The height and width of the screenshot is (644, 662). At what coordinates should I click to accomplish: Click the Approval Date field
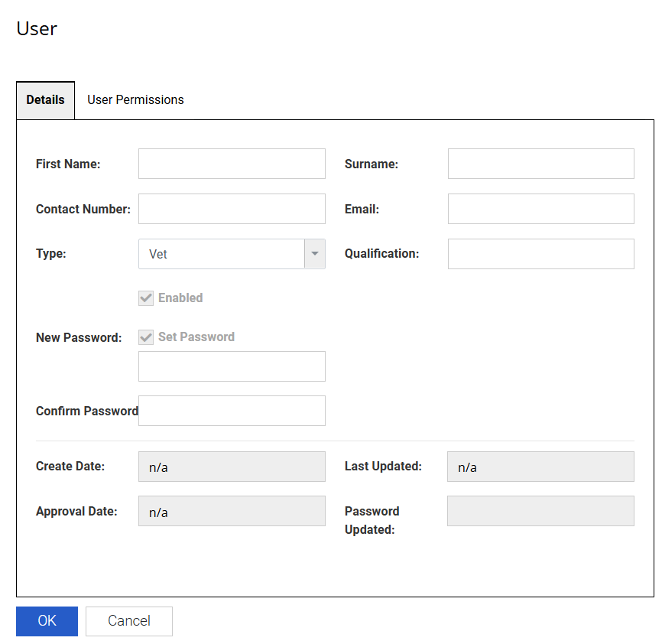[232, 512]
